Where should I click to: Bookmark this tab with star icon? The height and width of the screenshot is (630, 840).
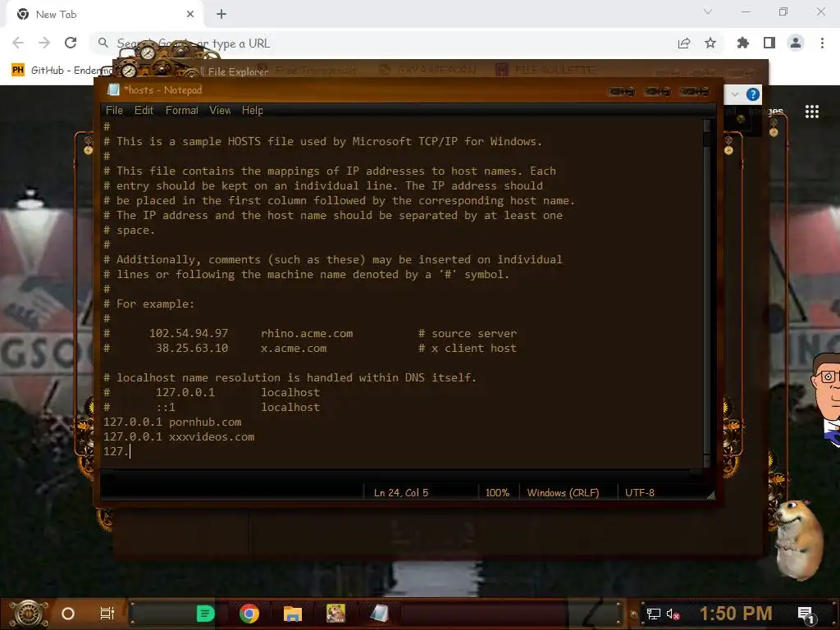pyautogui.click(x=710, y=43)
